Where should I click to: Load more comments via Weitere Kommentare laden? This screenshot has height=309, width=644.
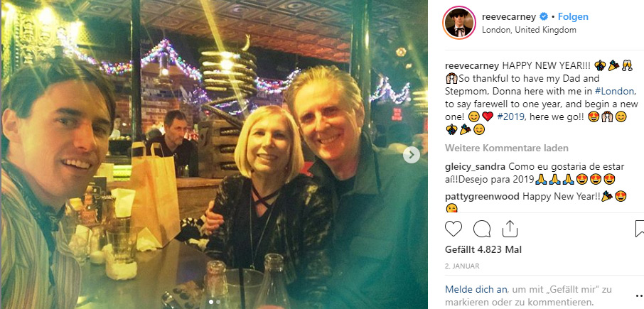click(x=506, y=148)
